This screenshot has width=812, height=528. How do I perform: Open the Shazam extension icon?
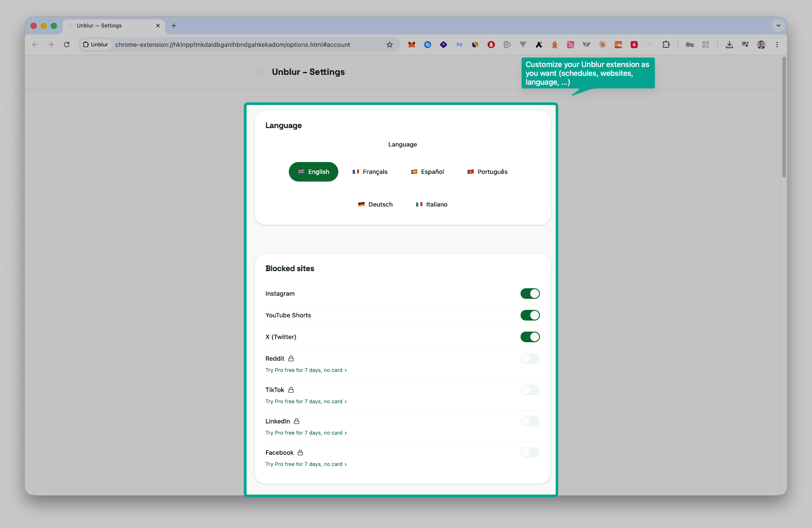pyautogui.click(x=428, y=44)
